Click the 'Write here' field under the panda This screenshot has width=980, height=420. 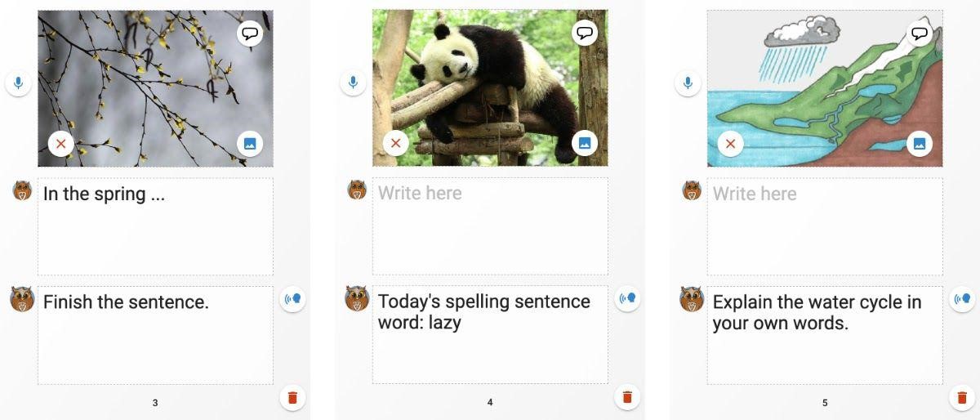490,226
